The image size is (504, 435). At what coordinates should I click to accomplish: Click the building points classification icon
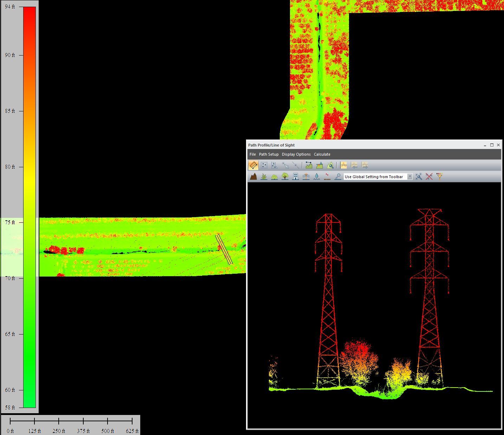296,176
